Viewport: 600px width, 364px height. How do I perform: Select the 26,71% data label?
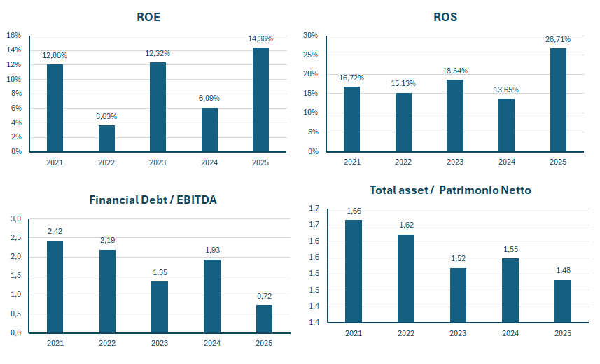(x=558, y=40)
